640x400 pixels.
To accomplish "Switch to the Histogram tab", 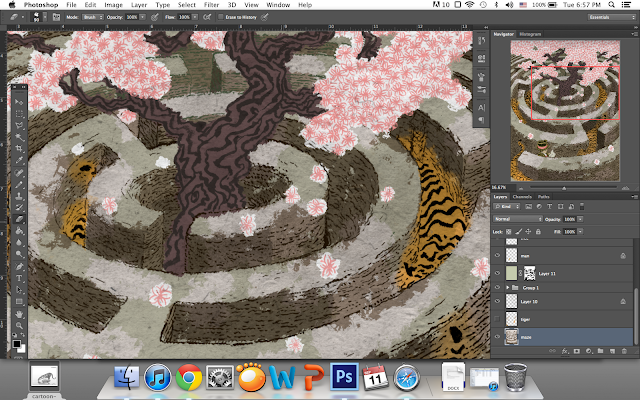I will click(530, 34).
